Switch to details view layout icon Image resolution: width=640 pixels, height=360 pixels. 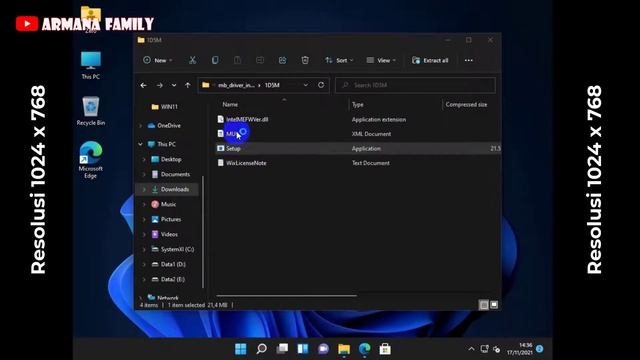click(x=484, y=305)
